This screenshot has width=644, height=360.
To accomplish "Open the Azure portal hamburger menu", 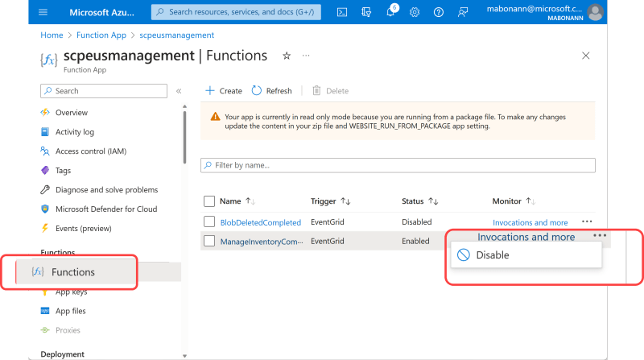I will 43,12.
